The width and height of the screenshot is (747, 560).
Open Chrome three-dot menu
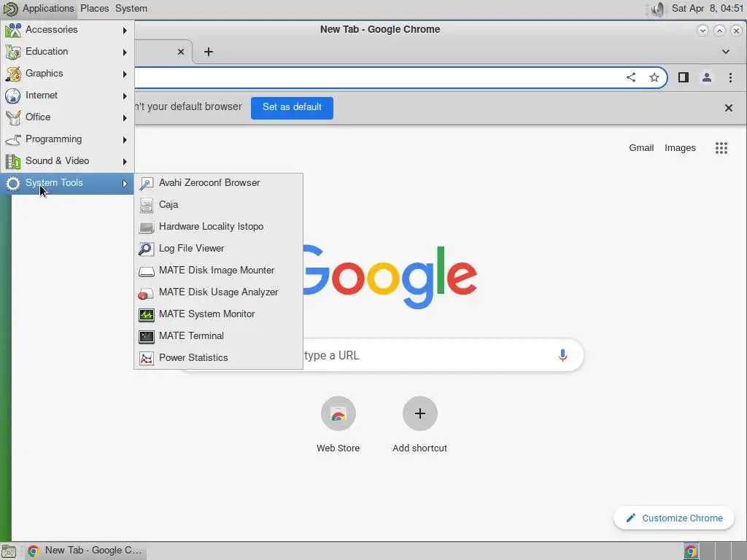[730, 77]
